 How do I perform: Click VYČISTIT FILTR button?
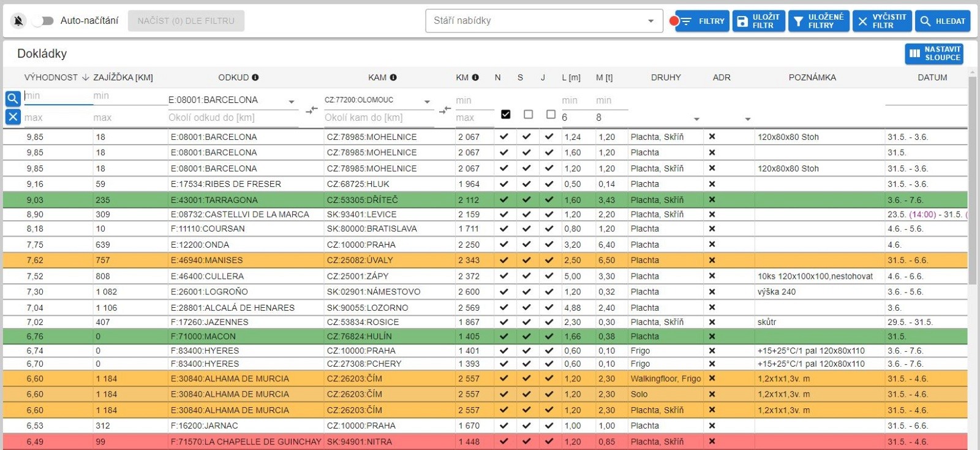(882, 21)
